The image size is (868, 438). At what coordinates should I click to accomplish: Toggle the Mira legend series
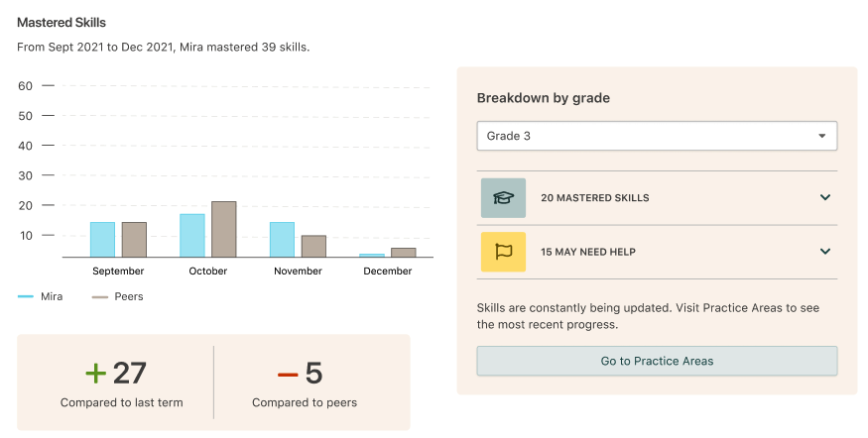41,296
